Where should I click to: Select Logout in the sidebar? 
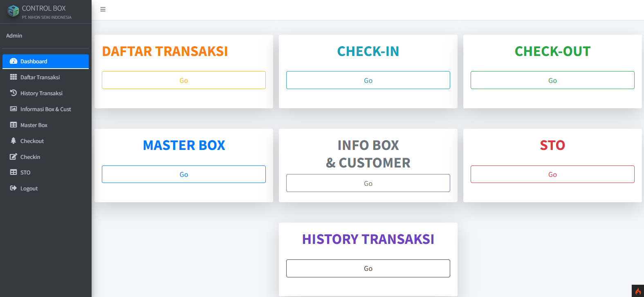(x=45, y=188)
